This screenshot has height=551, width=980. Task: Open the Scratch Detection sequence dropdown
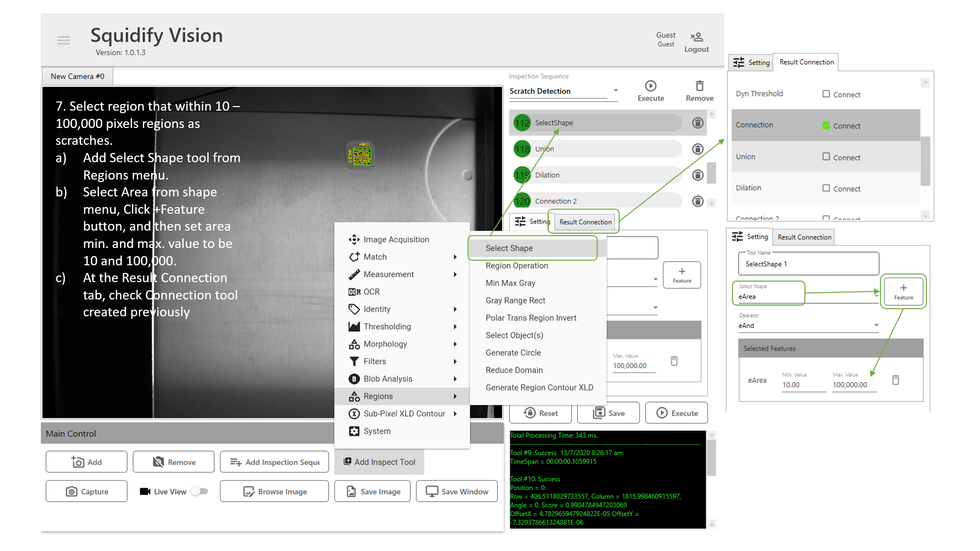tap(616, 91)
